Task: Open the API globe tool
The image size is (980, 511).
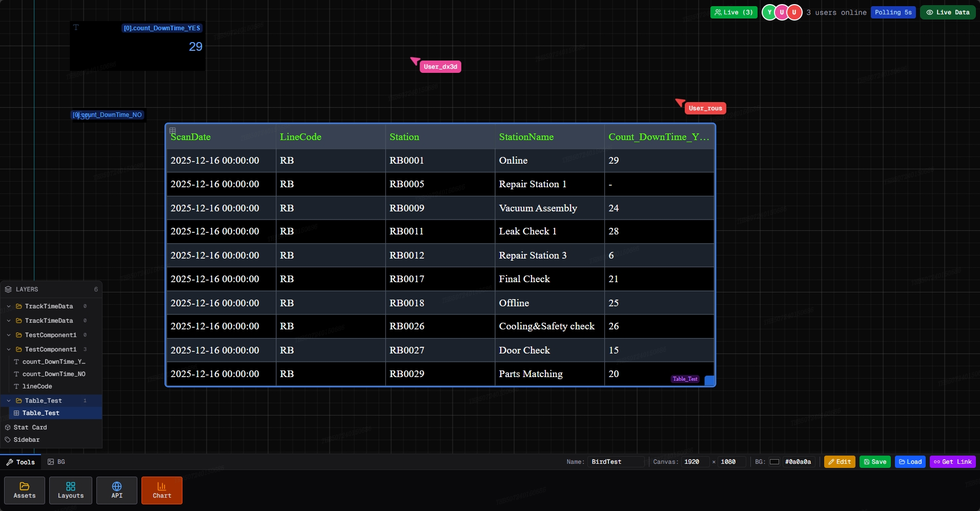Action: [x=117, y=490]
